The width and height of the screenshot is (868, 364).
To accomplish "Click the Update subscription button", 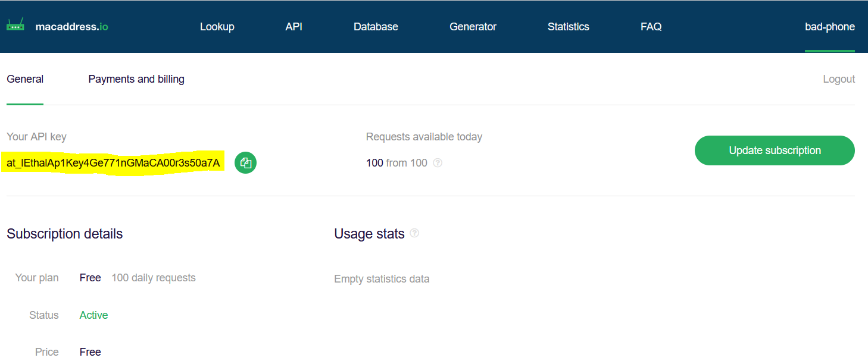I will click(x=775, y=150).
